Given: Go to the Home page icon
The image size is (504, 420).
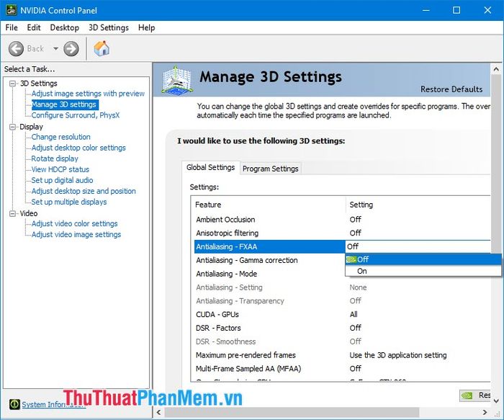Looking at the screenshot, I should pos(102,49).
